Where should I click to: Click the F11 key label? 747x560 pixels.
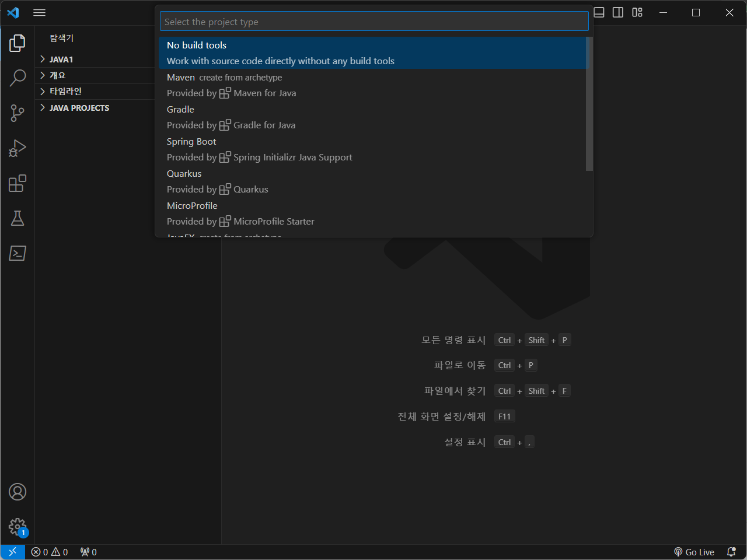505,416
